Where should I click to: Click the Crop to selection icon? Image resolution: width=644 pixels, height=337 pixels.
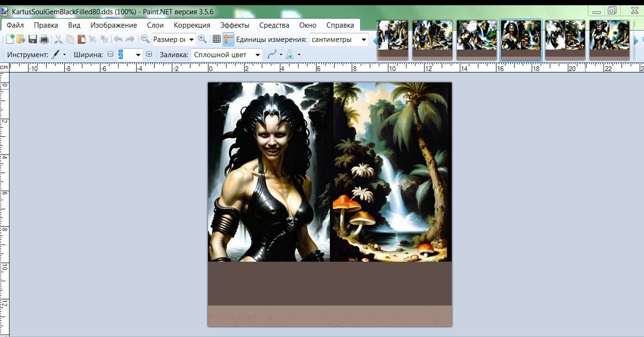pyautogui.click(x=92, y=40)
